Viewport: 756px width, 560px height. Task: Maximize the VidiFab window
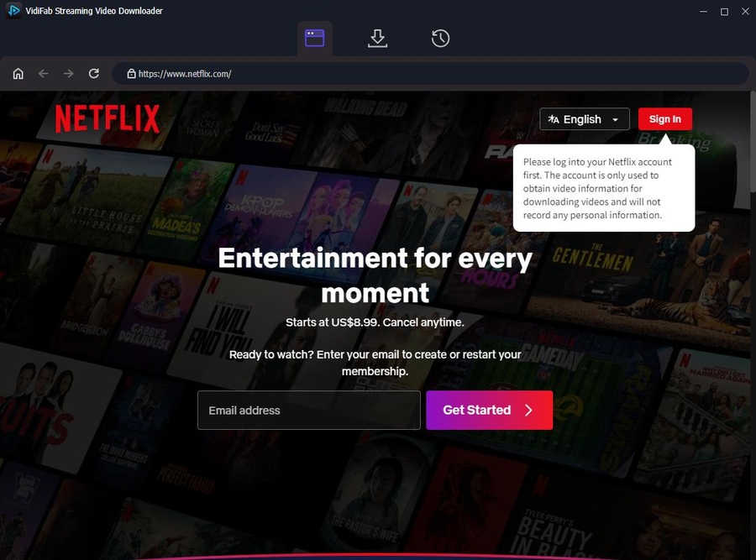(x=724, y=12)
